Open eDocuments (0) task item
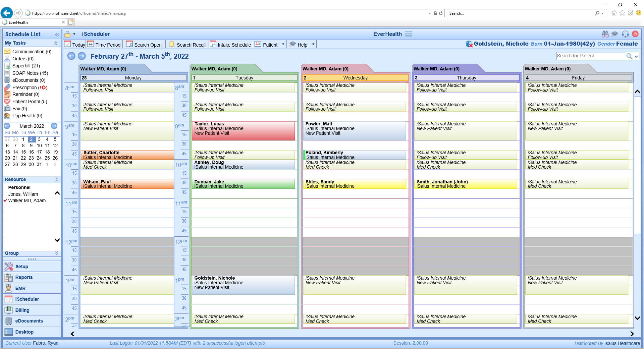Viewport: 644px width, 349px height. coord(25,80)
